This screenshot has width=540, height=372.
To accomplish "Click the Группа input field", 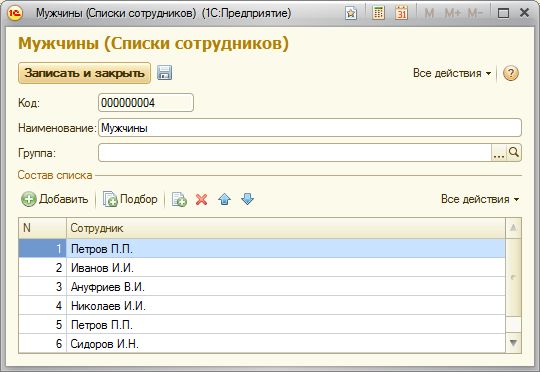I will click(295, 153).
